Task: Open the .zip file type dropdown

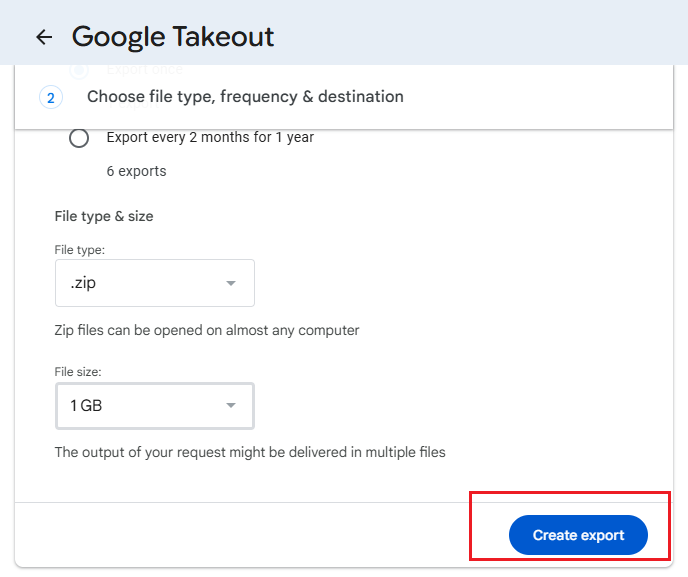Action: [x=154, y=283]
